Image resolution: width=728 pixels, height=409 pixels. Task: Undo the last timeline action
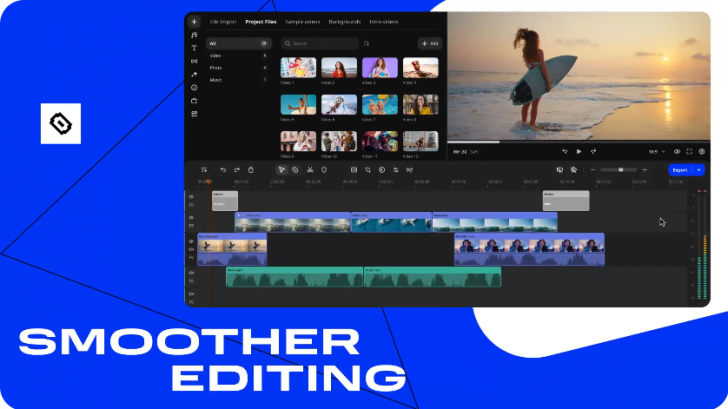pyautogui.click(x=223, y=170)
